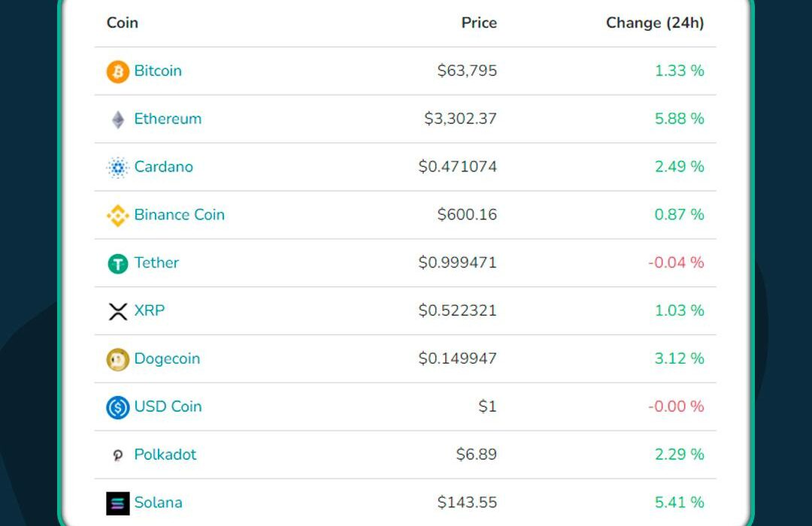Click the Solana striped logo icon

[x=117, y=503]
